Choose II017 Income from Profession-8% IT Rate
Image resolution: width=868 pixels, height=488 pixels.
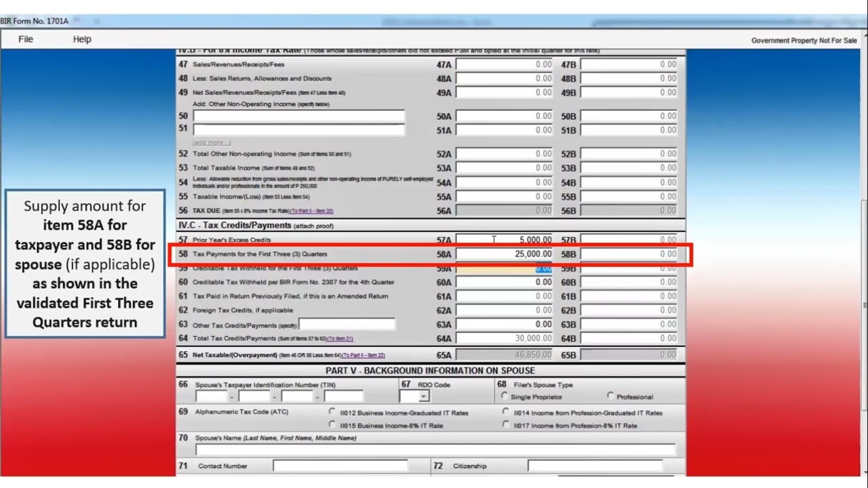(x=505, y=424)
